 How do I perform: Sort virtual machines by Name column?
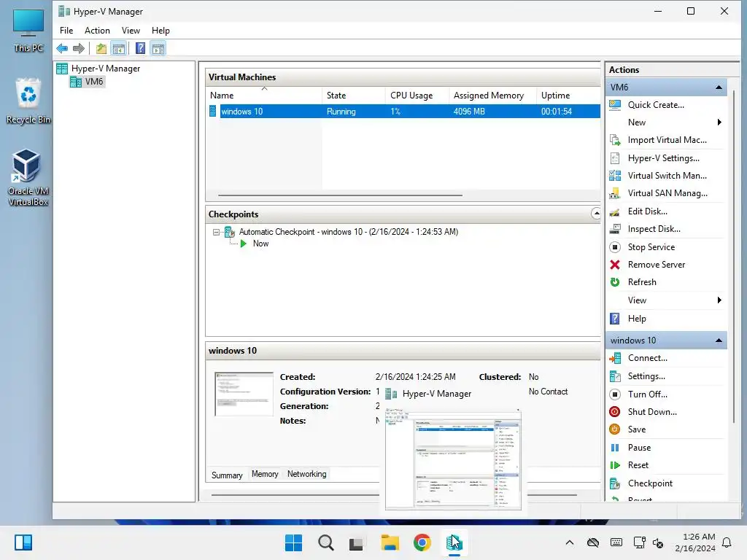click(264, 96)
